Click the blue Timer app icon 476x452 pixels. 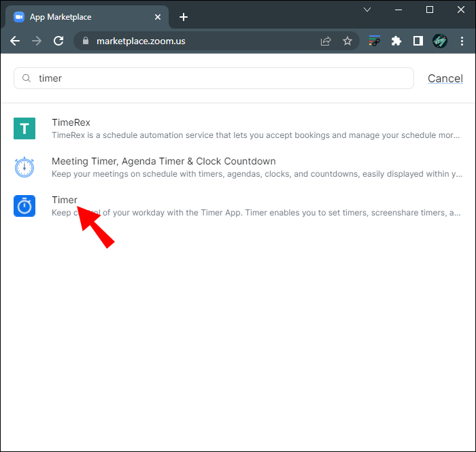coord(24,206)
